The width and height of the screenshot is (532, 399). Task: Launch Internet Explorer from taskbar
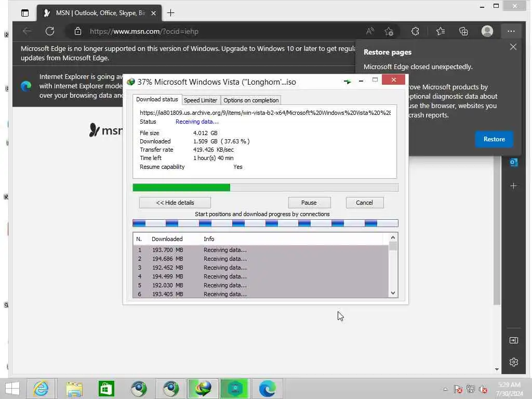tap(41, 389)
